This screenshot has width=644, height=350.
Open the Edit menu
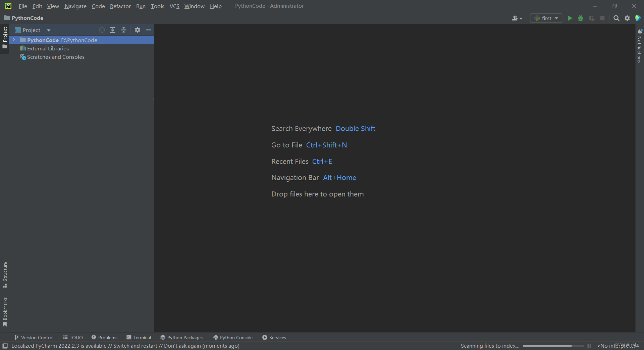[37, 6]
